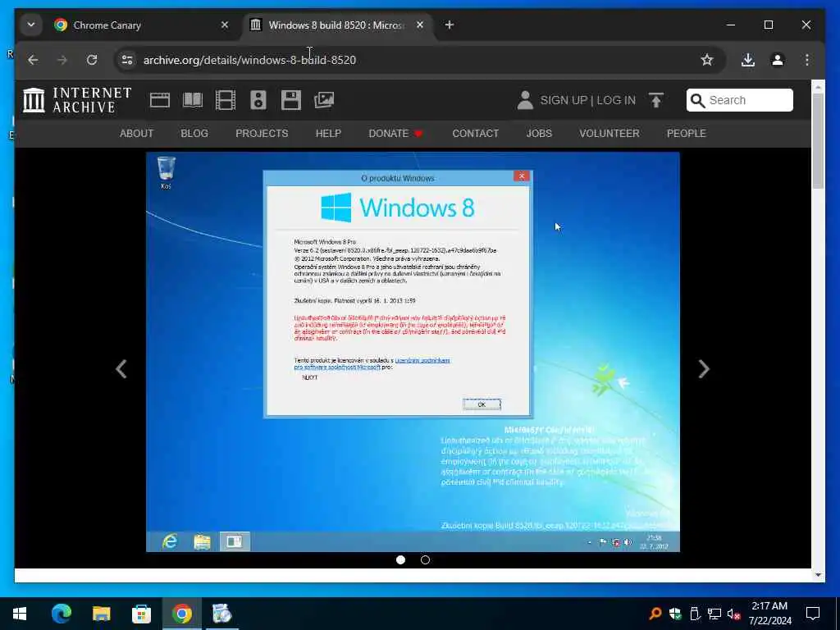Image resolution: width=840 pixels, height=630 pixels.
Task: Open the Texts book icon
Action: [193, 100]
